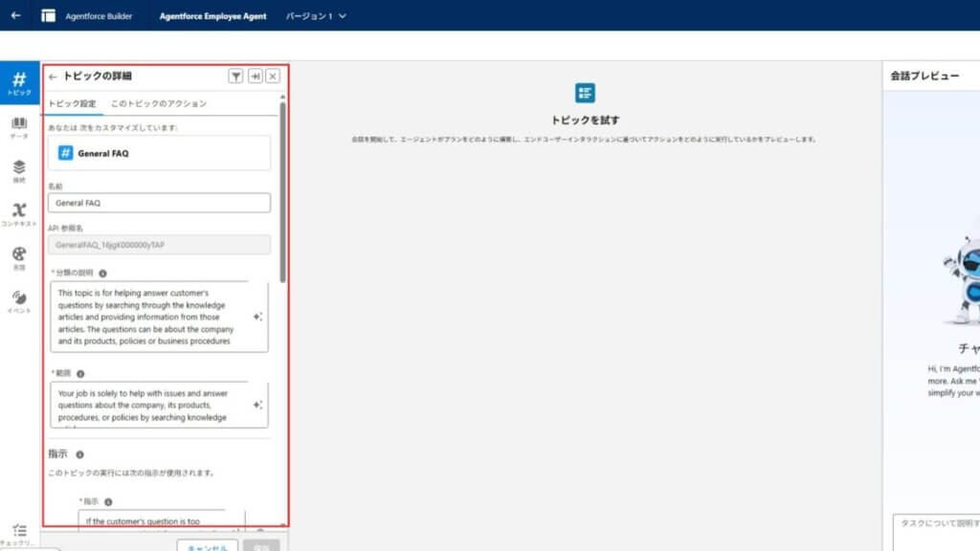This screenshot has width=980, height=551.
Task: Click the キャンセル button
Action: 207,547
